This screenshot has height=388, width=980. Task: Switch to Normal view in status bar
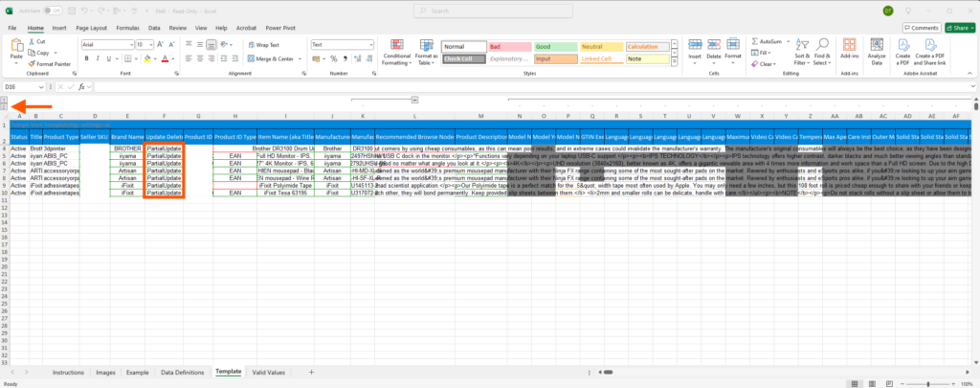855,383
